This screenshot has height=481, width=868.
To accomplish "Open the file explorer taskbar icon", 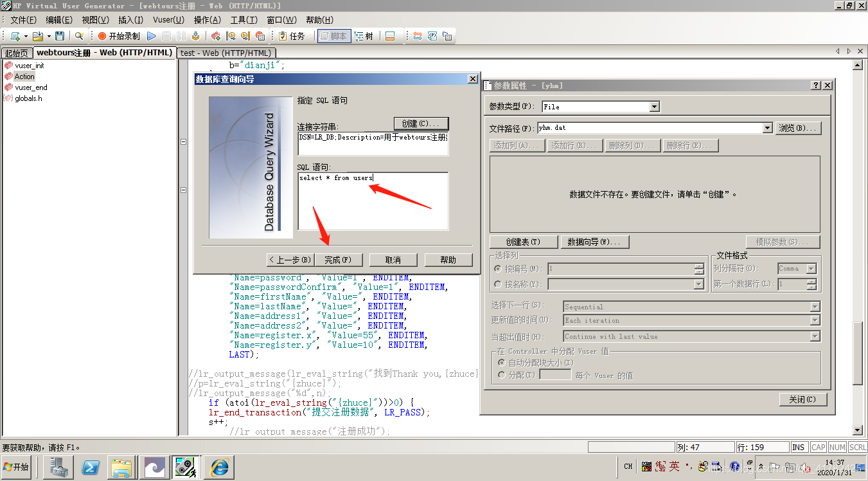I will click(121, 467).
